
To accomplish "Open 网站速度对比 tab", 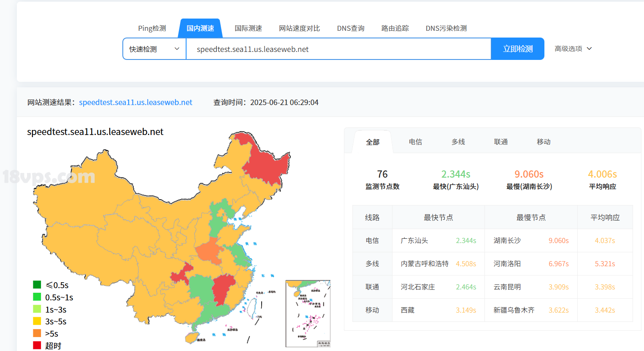I will 299,28.
